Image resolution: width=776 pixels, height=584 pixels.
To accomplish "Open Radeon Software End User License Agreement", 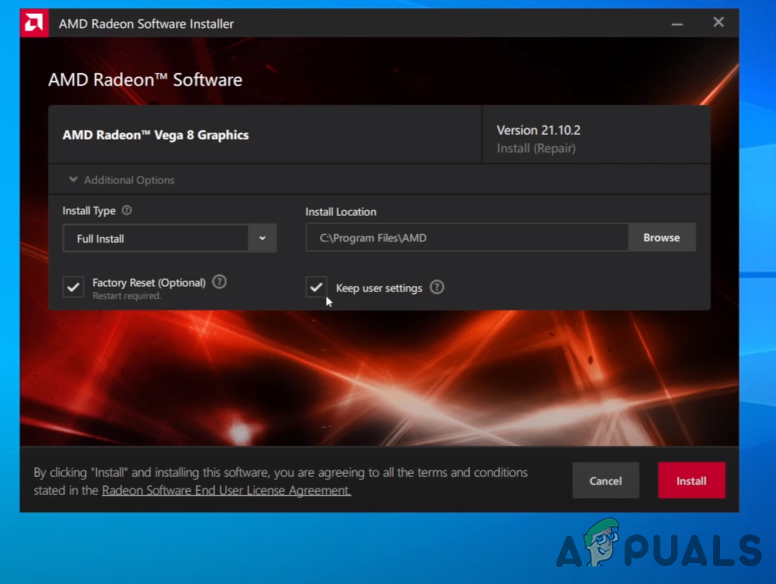I will click(226, 490).
